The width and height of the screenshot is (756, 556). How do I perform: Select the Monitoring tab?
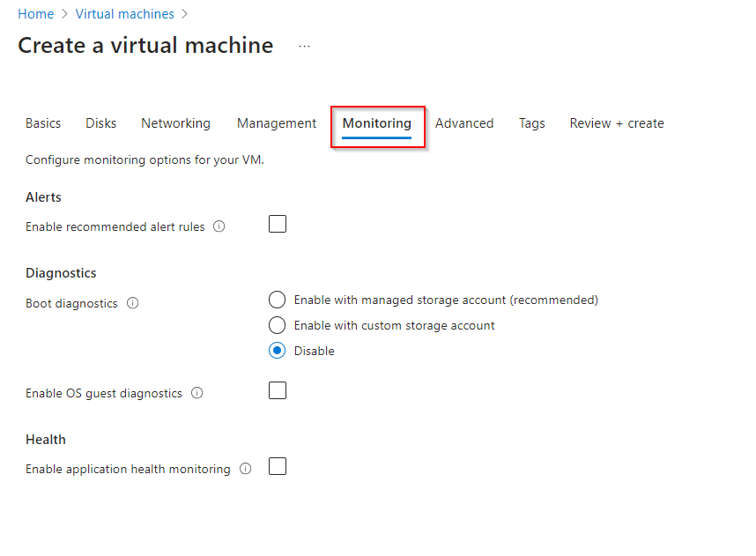[x=376, y=123]
